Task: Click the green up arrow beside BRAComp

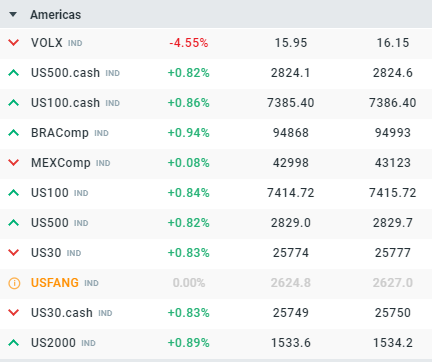Action: (x=14, y=133)
